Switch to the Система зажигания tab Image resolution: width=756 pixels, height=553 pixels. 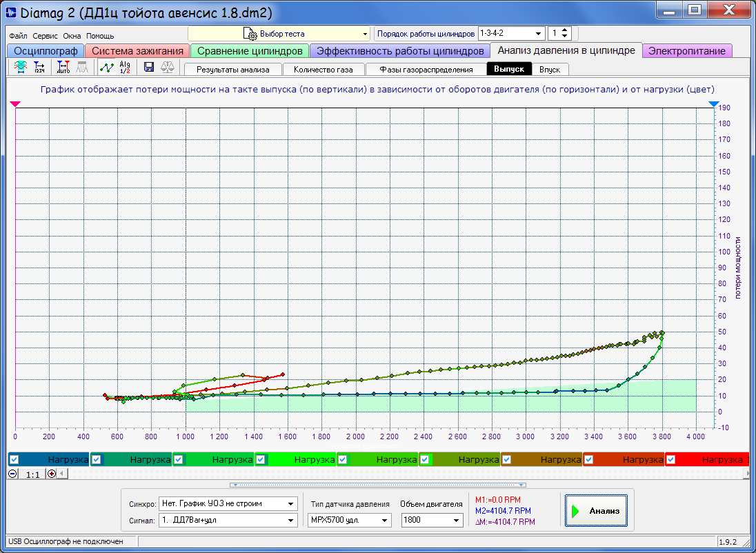click(137, 50)
